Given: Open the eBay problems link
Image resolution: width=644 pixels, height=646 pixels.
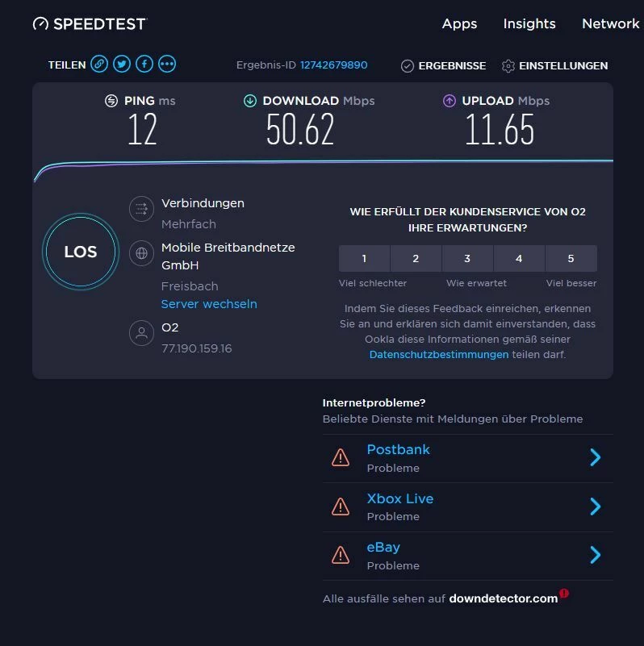Looking at the screenshot, I should [x=383, y=548].
